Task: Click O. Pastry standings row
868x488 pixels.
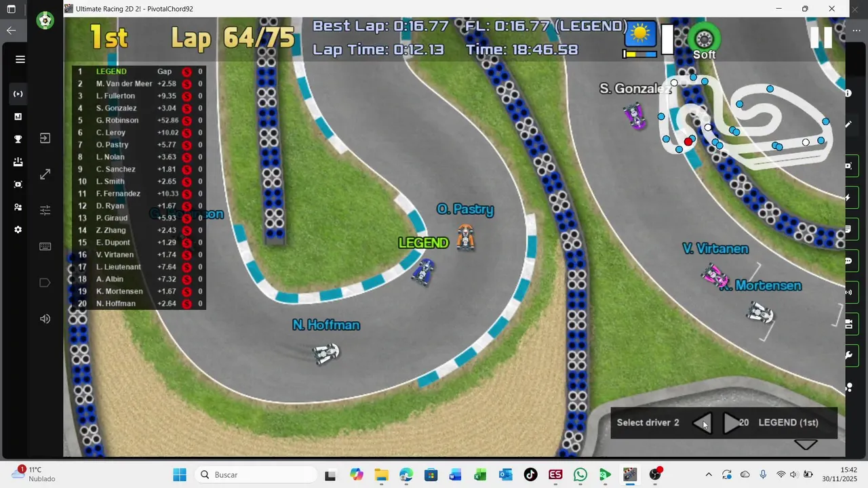Action: pos(139,144)
